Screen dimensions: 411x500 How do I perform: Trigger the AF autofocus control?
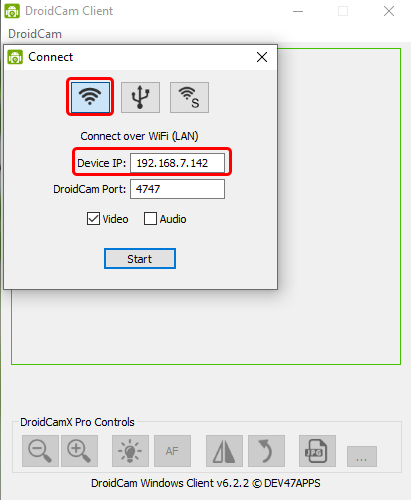click(x=172, y=451)
